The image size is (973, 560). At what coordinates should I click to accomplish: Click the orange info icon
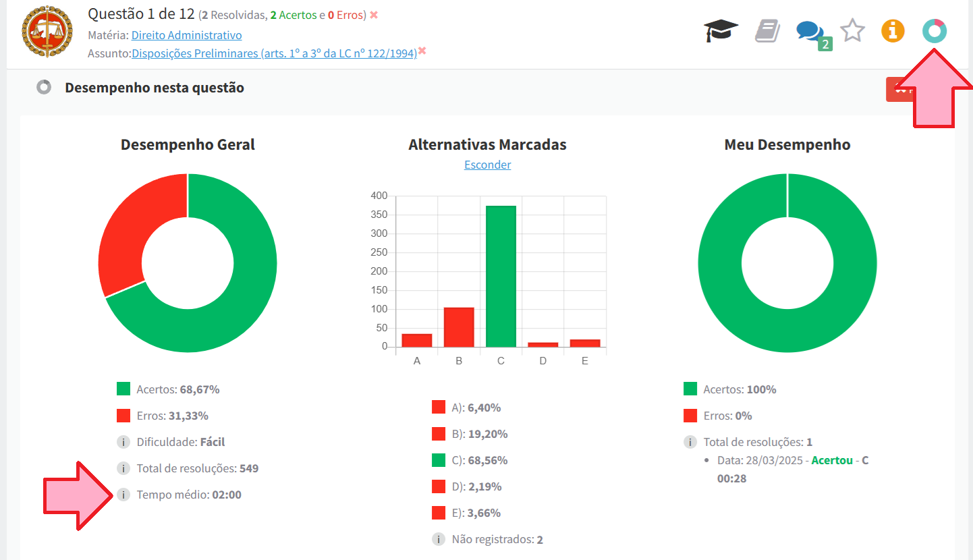point(893,31)
